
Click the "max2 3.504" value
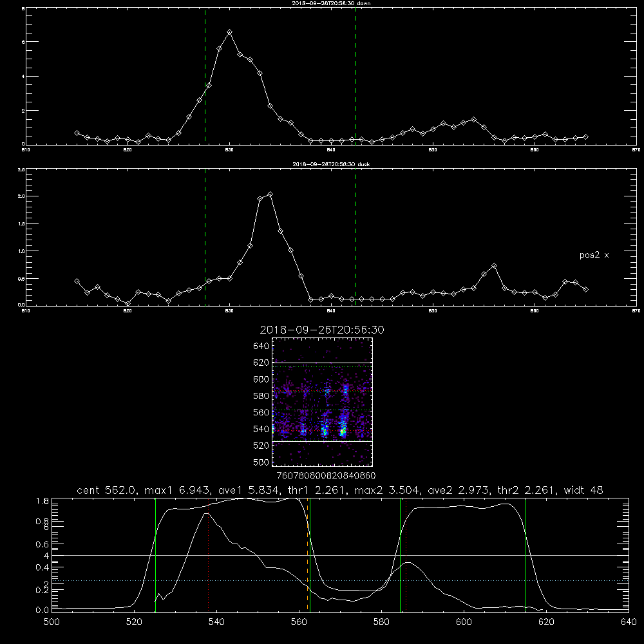pyautogui.click(x=386, y=490)
